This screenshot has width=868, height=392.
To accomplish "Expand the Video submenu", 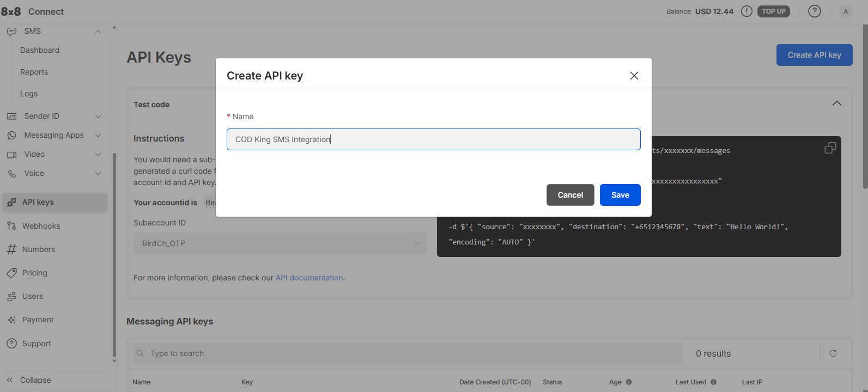I will [x=98, y=155].
